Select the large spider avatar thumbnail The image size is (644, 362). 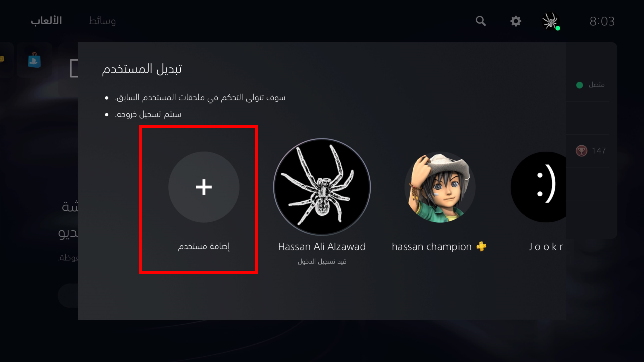(x=322, y=187)
